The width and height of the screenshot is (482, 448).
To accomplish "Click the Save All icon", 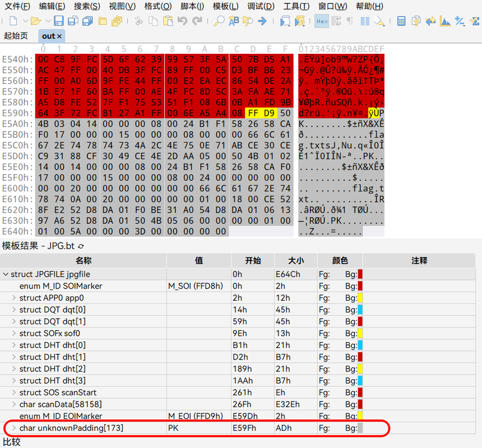I will [x=88, y=21].
